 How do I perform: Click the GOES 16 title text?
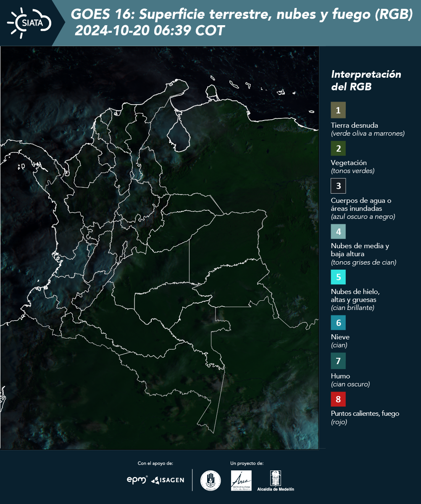point(242,14)
